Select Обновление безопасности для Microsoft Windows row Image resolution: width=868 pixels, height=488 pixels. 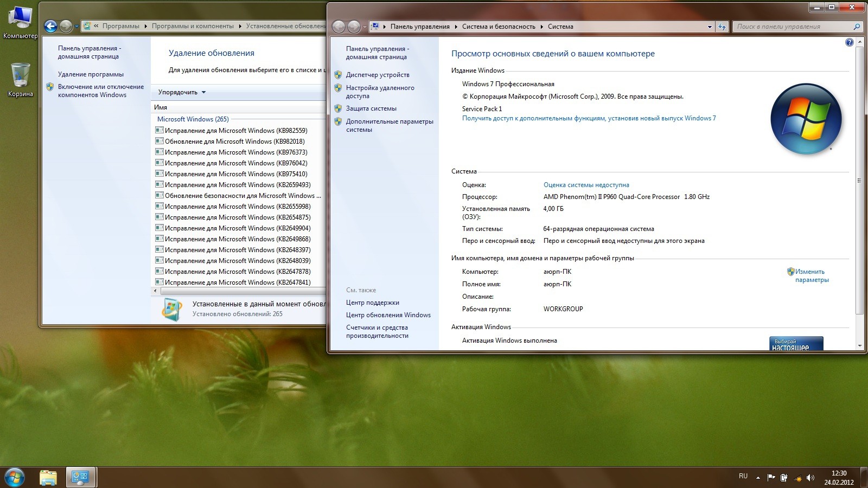(x=238, y=196)
